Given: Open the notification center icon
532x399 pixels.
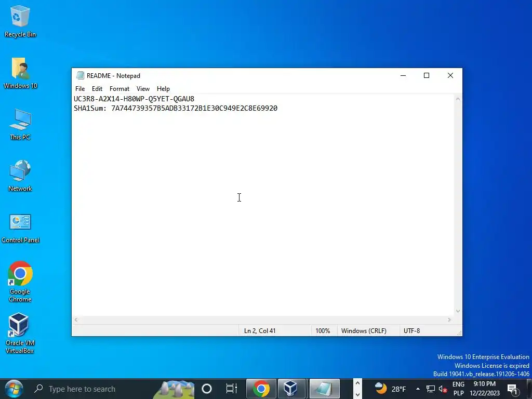Looking at the screenshot, I should coord(513,389).
